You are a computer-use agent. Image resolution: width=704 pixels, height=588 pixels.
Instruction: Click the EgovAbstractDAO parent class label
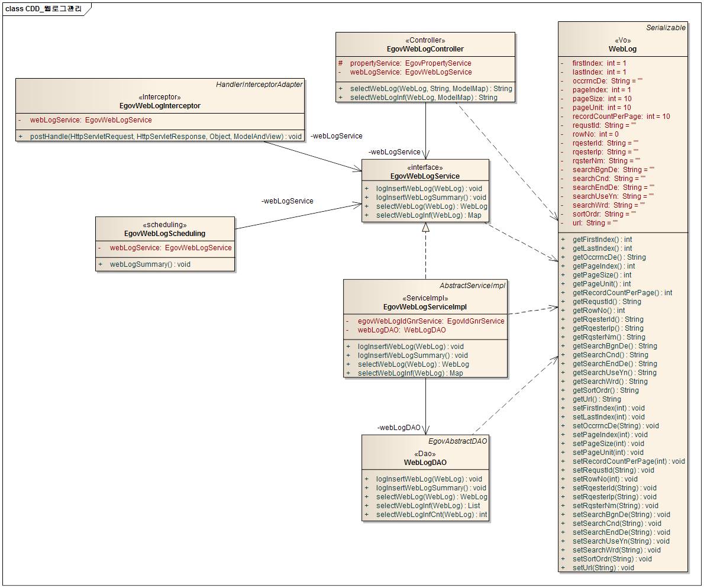click(x=457, y=441)
